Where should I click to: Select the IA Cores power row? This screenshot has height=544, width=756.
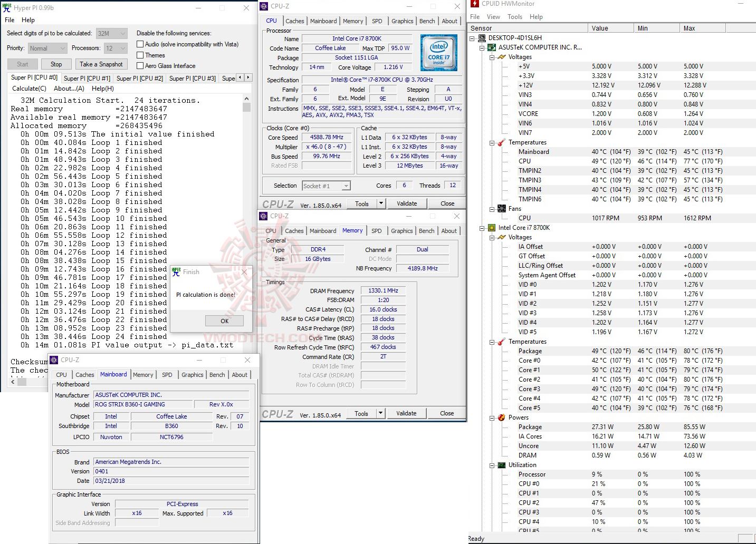(x=610, y=436)
